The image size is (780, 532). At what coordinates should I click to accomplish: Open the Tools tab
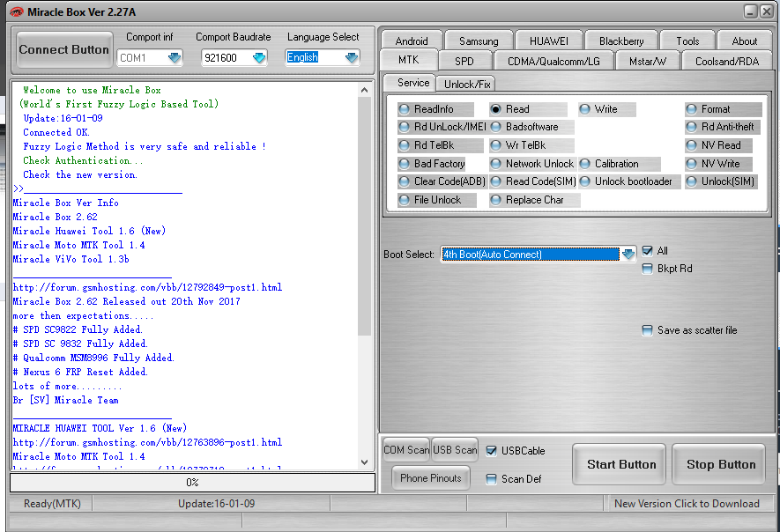pyautogui.click(x=687, y=41)
